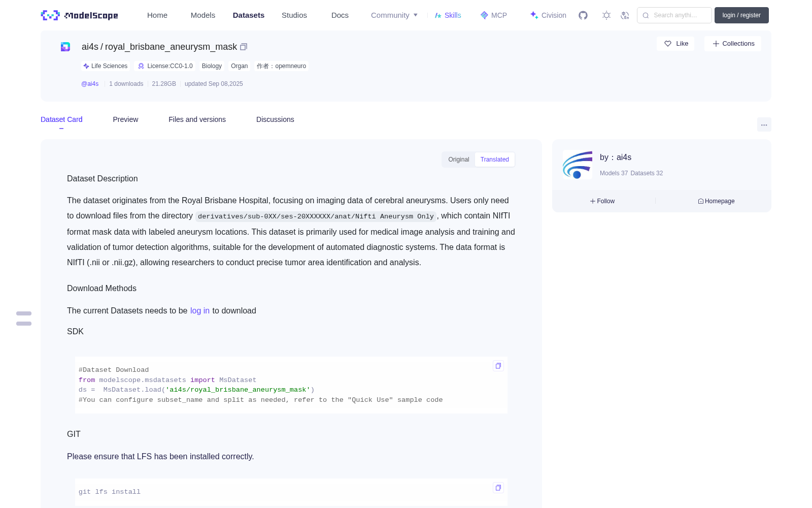Switch language with the translate icon
Viewport: 812px width, 508px height.
pos(625,15)
